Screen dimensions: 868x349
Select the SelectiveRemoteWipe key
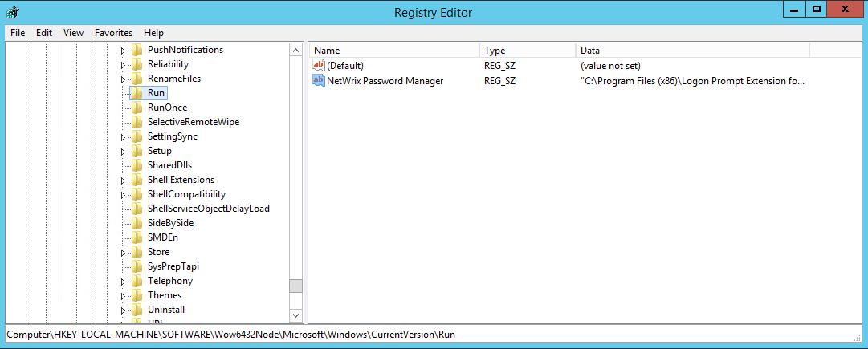point(193,122)
